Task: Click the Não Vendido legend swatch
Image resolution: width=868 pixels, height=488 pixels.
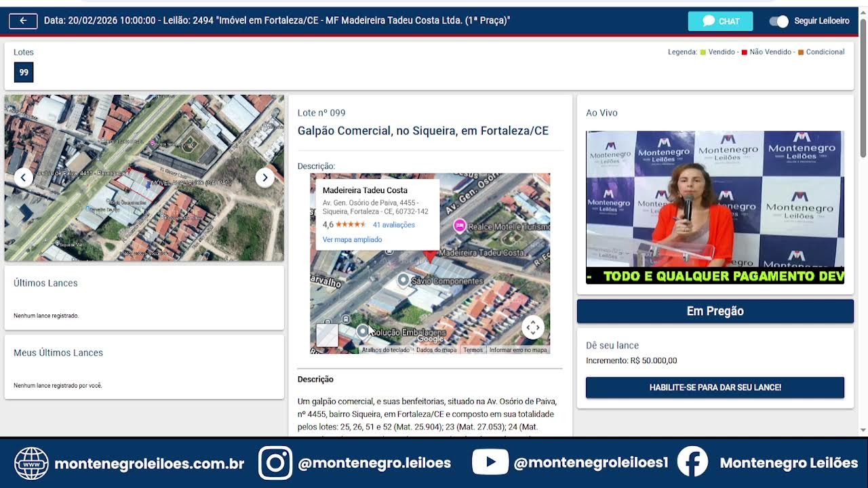Action: 744,52
